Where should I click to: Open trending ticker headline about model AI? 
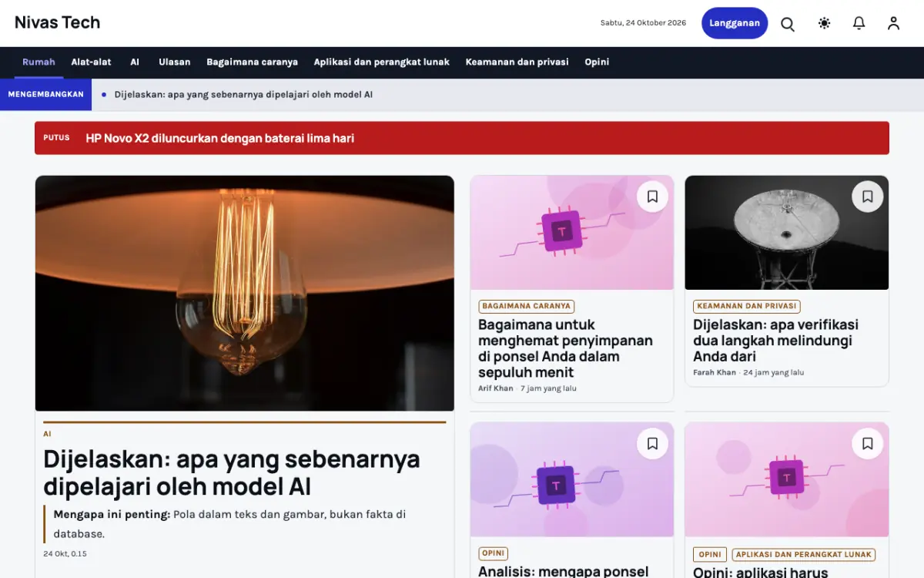click(243, 95)
